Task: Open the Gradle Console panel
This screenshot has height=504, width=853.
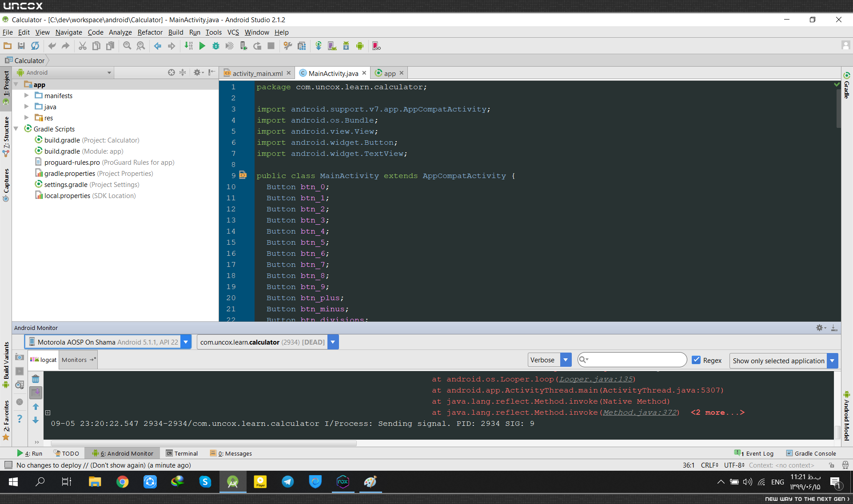Action: (811, 453)
